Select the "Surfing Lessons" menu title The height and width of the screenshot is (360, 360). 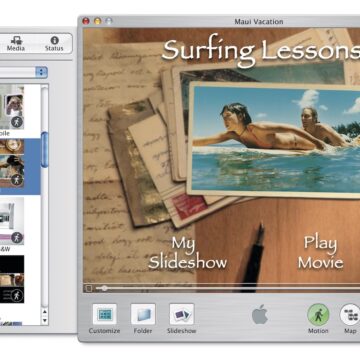(261, 51)
